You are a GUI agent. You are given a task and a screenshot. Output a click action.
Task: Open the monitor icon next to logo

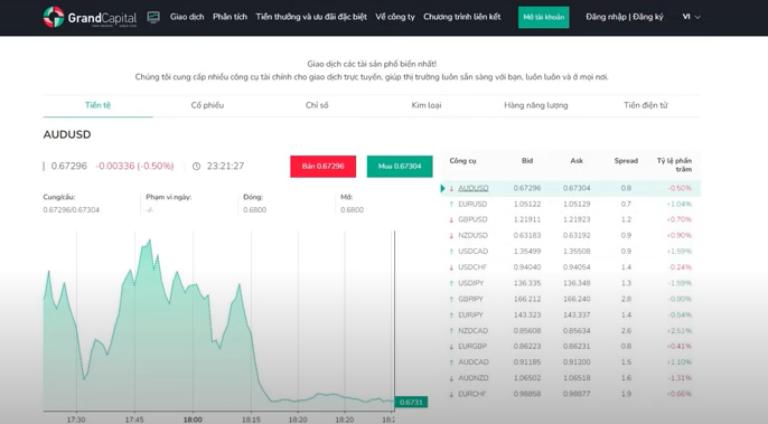pyautogui.click(x=153, y=17)
